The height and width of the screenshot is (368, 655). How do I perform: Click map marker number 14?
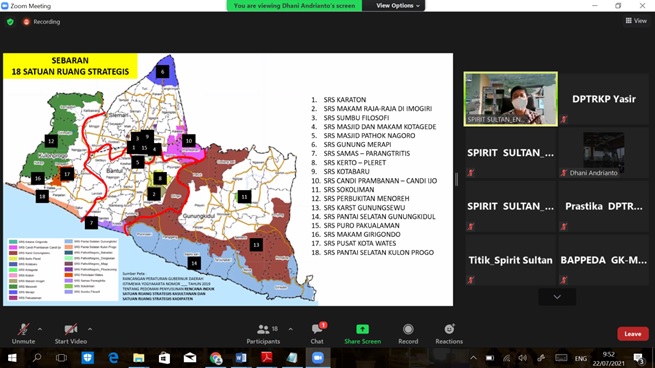click(x=194, y=263)
